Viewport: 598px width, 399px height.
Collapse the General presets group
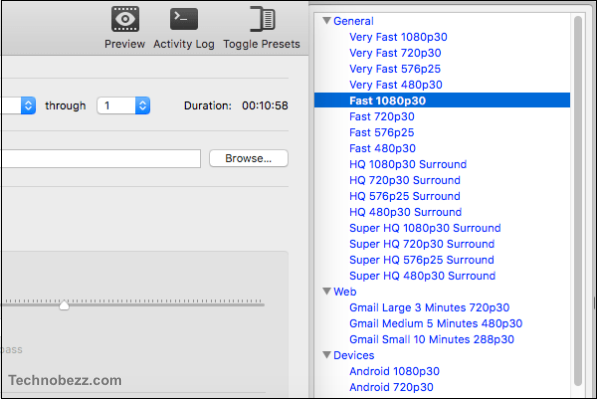[x=327, y=21]
